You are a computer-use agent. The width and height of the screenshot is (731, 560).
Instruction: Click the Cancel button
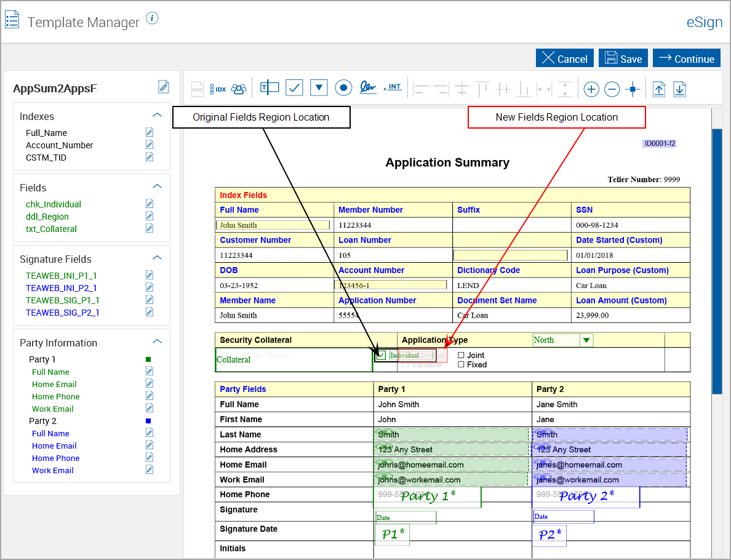(565, 58)
